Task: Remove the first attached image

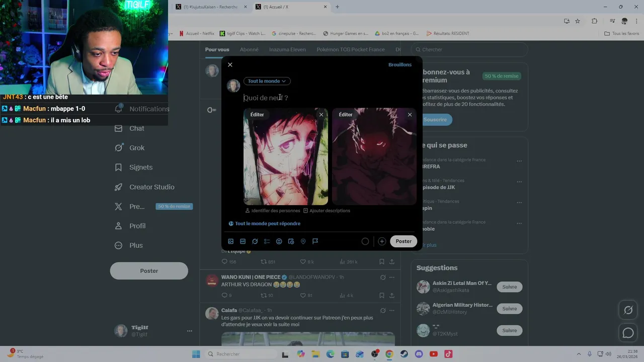Action: coord(321,115)
